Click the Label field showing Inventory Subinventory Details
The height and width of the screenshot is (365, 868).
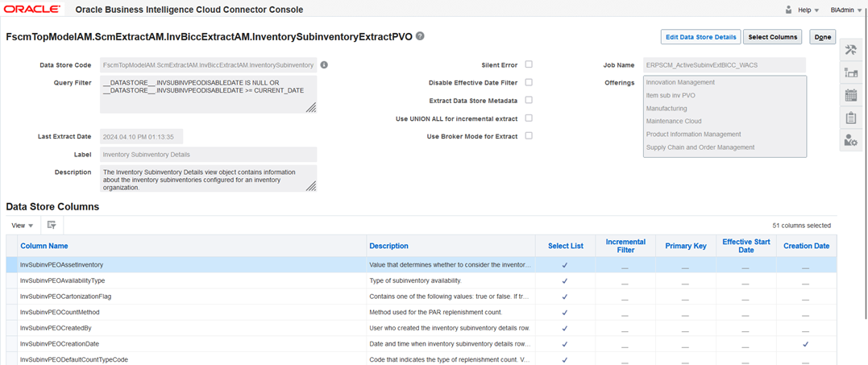pyautogui.click(x=208, y=154)
